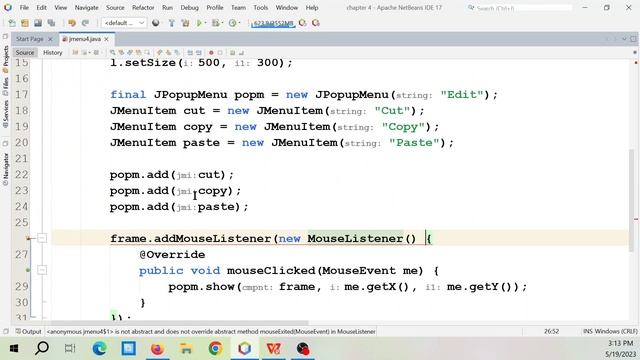Open the Debug menu
The width and height of the screenshot is (640, 360).
pyautogui.click(x=189, y=7)
